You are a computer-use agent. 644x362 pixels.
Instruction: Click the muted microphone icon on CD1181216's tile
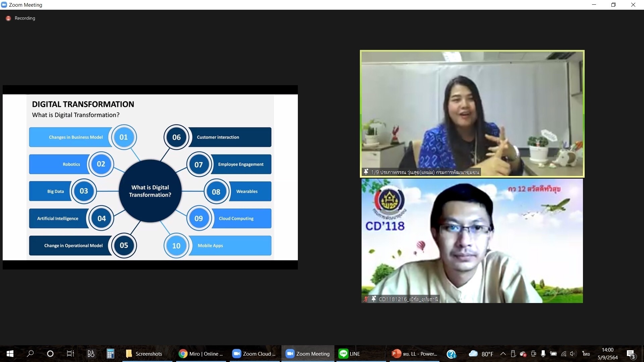click(x=365, y=299)
